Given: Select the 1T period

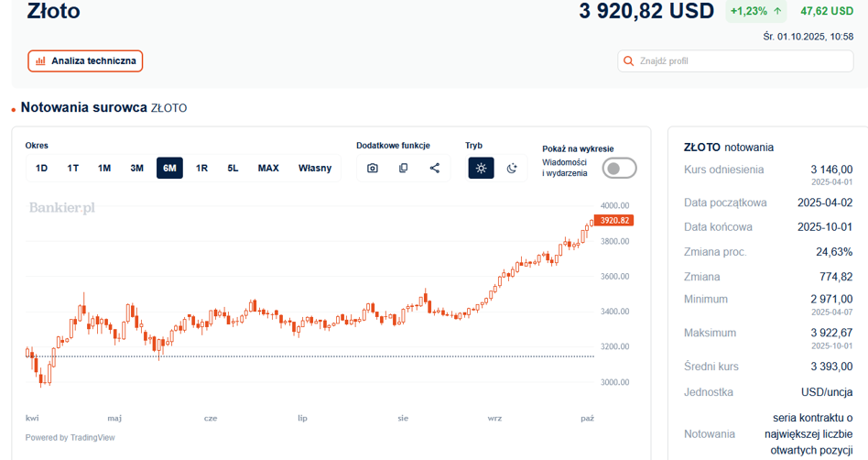Looking at the screenshot, I should point(73,168).
